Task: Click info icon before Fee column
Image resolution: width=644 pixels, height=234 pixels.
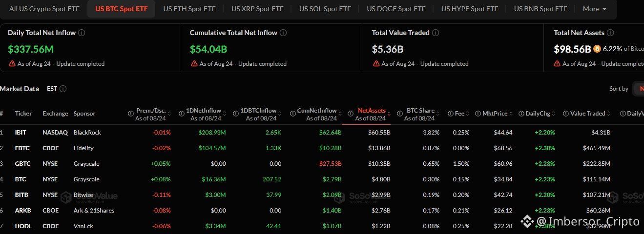Action: (450, 114)
